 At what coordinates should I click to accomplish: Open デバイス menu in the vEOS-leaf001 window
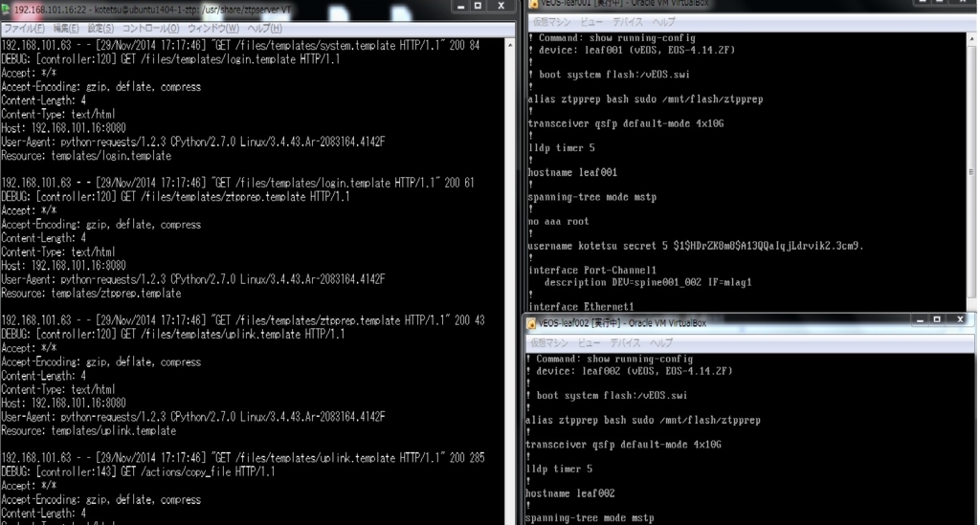coord(628,22)
